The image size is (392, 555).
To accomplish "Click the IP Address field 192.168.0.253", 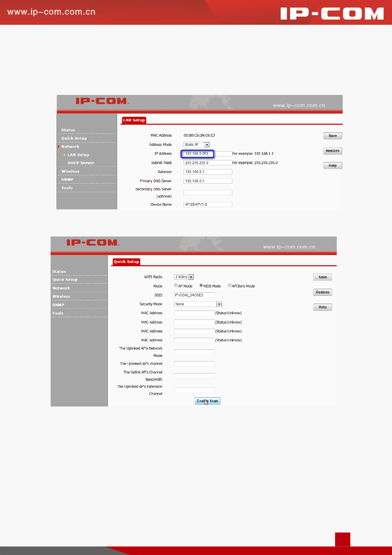I will point(208,153).
